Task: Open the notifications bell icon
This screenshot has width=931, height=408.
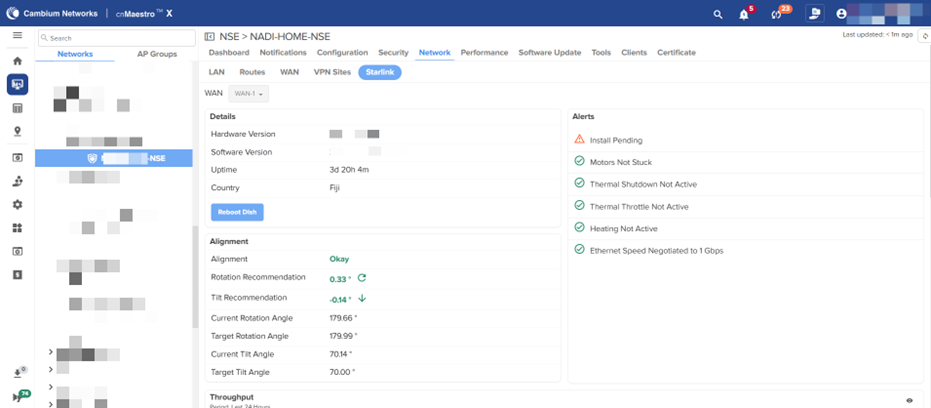Action: click(744, 14)
